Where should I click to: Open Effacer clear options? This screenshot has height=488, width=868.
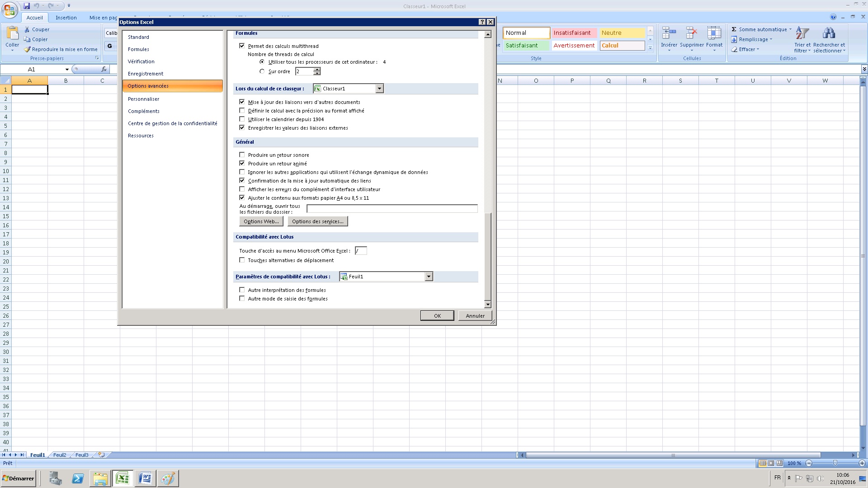[745, 49]
